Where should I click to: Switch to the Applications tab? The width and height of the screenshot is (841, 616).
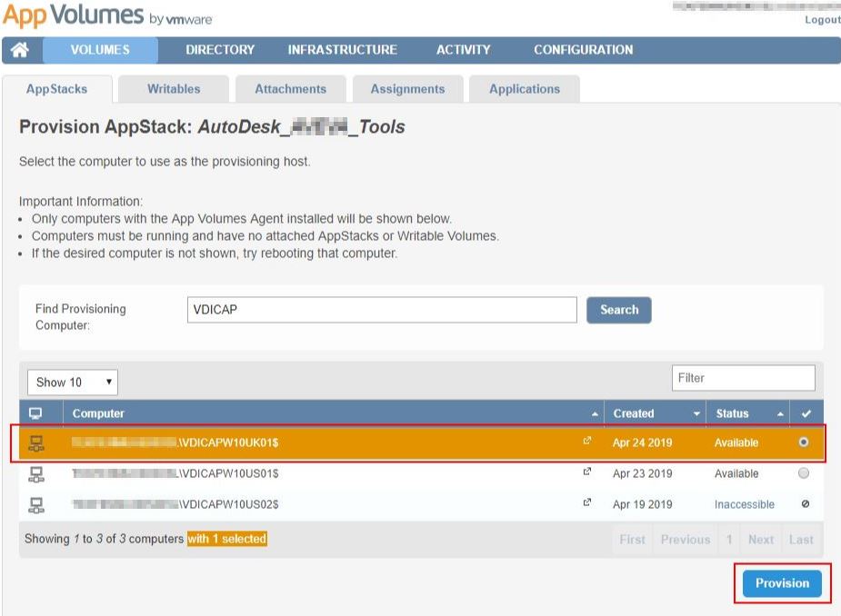pos(525,89)
